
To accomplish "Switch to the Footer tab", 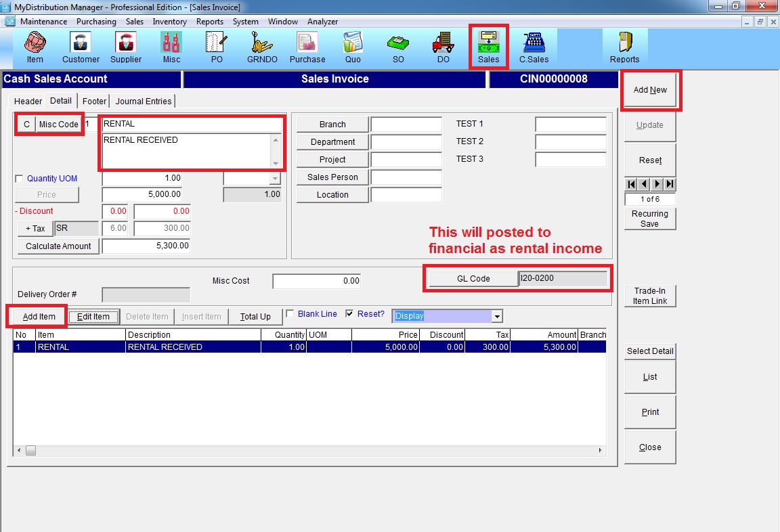I will (94, 102).
